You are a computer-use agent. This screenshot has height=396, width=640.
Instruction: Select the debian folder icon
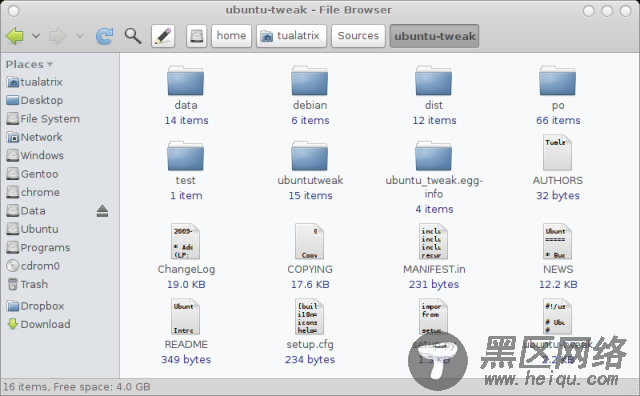pos(309,81)
